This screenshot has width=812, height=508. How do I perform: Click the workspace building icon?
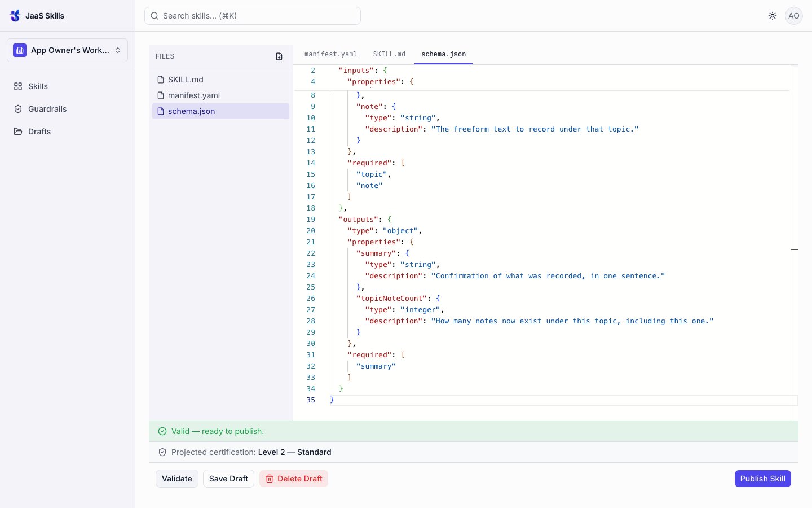point(20,50)
